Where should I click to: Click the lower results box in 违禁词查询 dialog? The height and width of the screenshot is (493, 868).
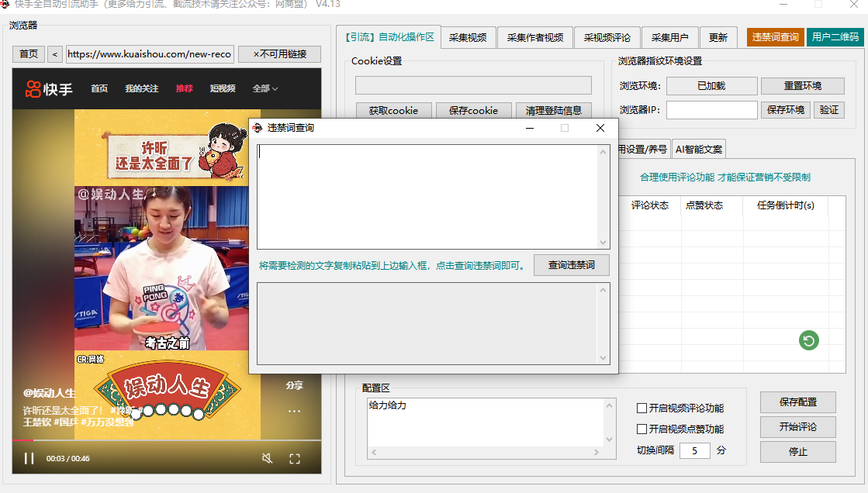click(427, 323)
